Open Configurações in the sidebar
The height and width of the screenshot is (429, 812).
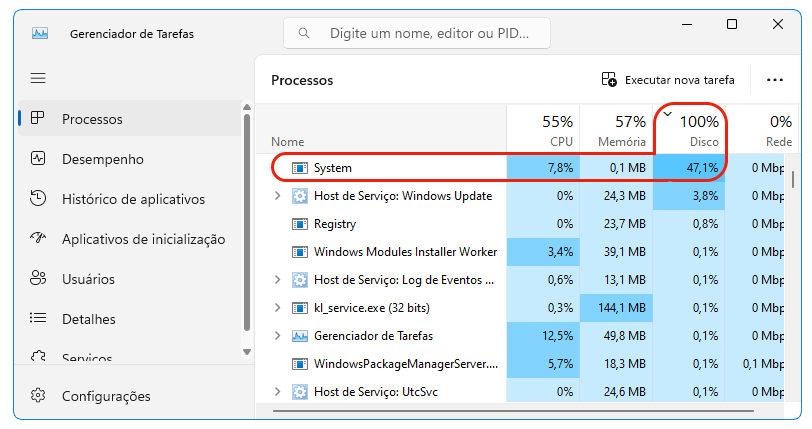pyautogui.click(x=130, y=396)
